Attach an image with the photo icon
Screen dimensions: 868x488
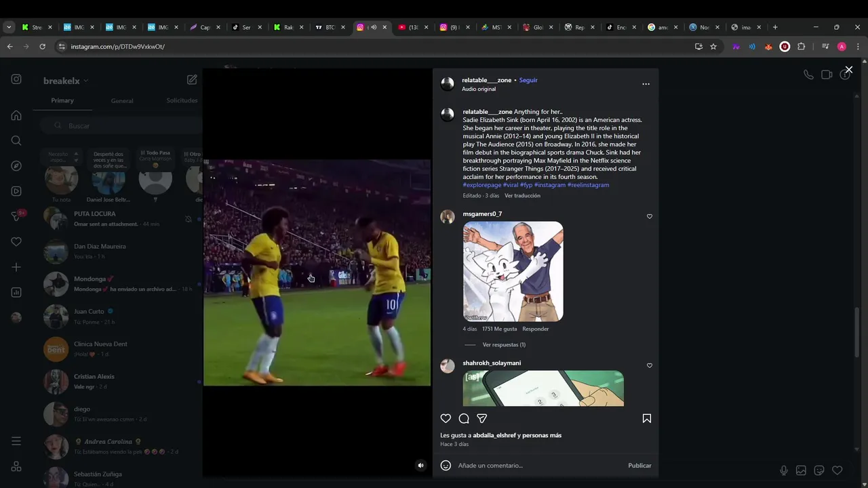801,470
